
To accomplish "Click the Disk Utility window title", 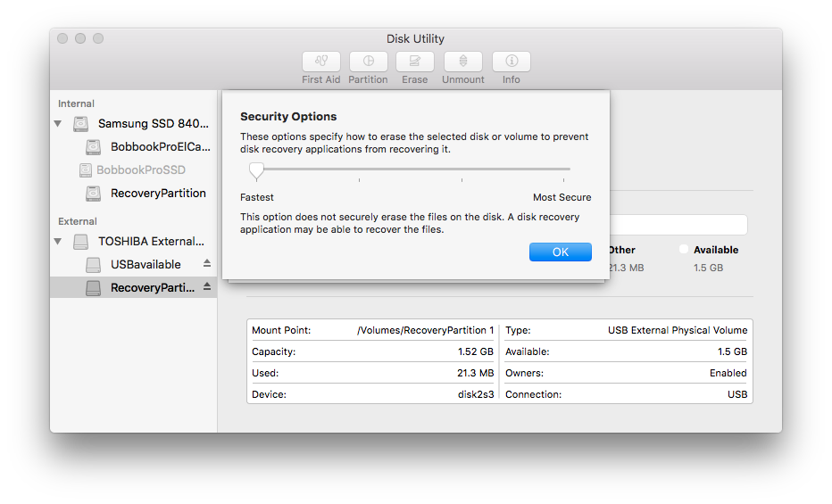I will pyautogui.click(x=415, y=38).
